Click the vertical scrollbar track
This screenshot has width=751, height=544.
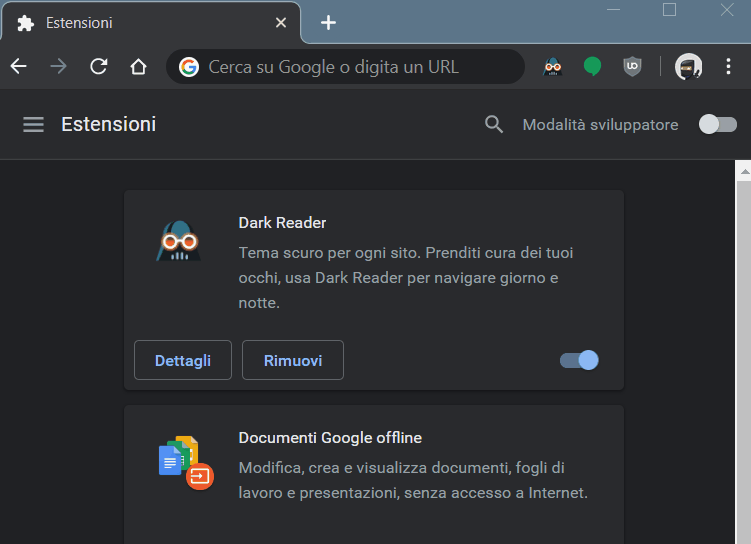pyautogui.click(x=744, y=364)
